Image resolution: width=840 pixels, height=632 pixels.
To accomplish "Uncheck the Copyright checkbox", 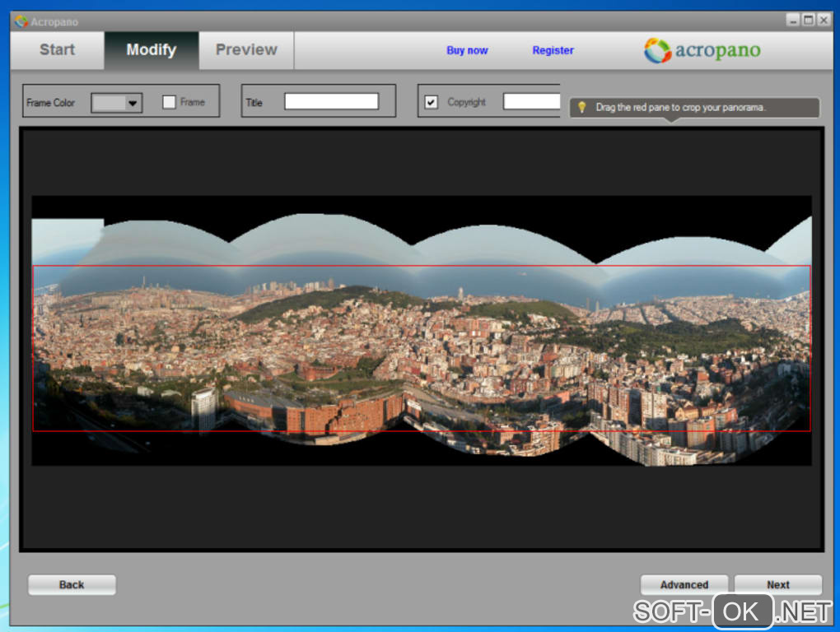I will click(x=431, y=102).
